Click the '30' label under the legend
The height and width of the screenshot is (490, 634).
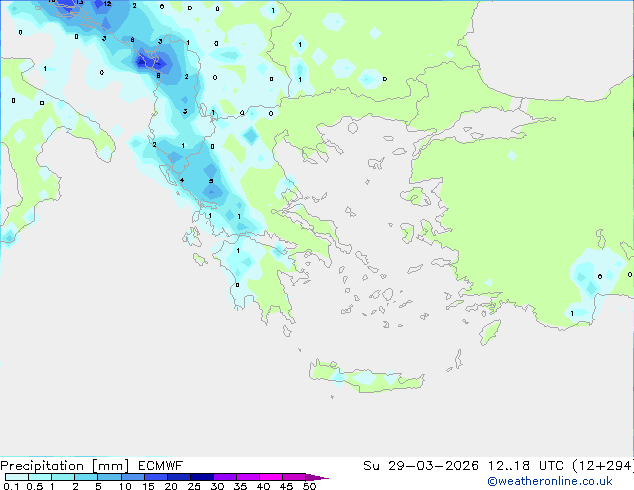[x=217, y=486]
